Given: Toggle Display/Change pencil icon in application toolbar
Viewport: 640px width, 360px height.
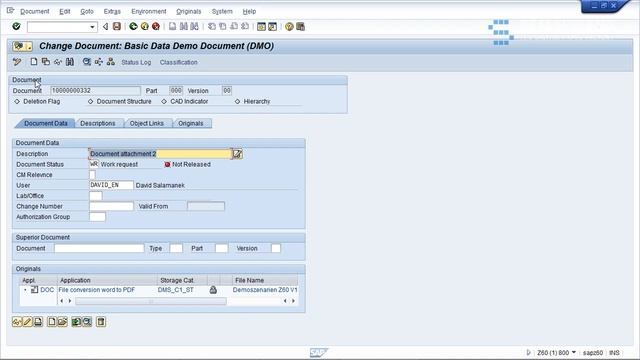Looking at the screenshot, I should tap(17, 62).
